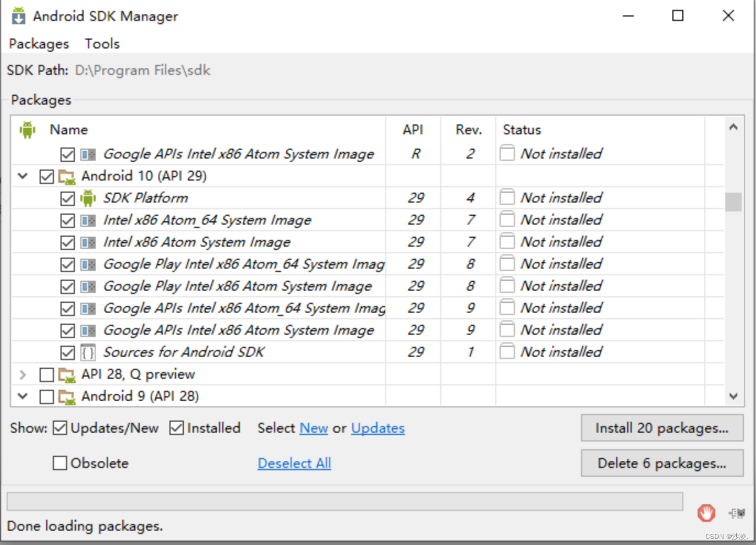Collapse the Android 9 (API 28) group
This screenshot has height=545, width=756.
[x=23, y=396]
